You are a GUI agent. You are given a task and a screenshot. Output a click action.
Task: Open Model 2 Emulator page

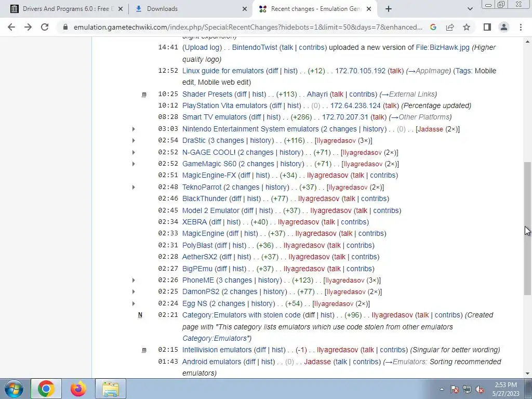211,211
